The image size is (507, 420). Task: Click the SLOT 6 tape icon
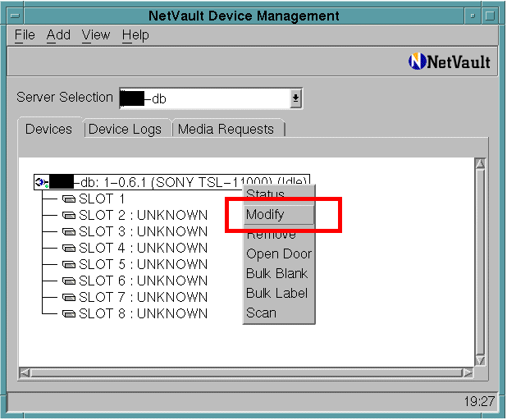click(69, 281)
